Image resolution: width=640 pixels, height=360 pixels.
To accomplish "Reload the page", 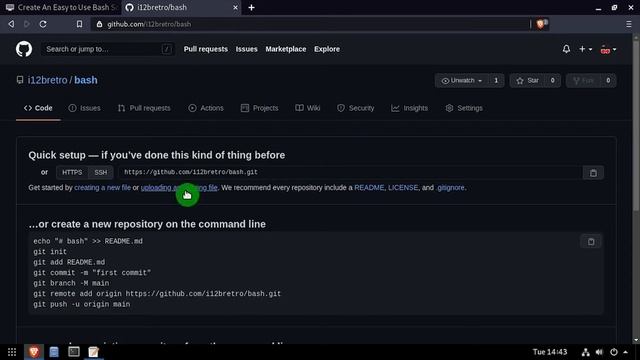I will 43,24.
